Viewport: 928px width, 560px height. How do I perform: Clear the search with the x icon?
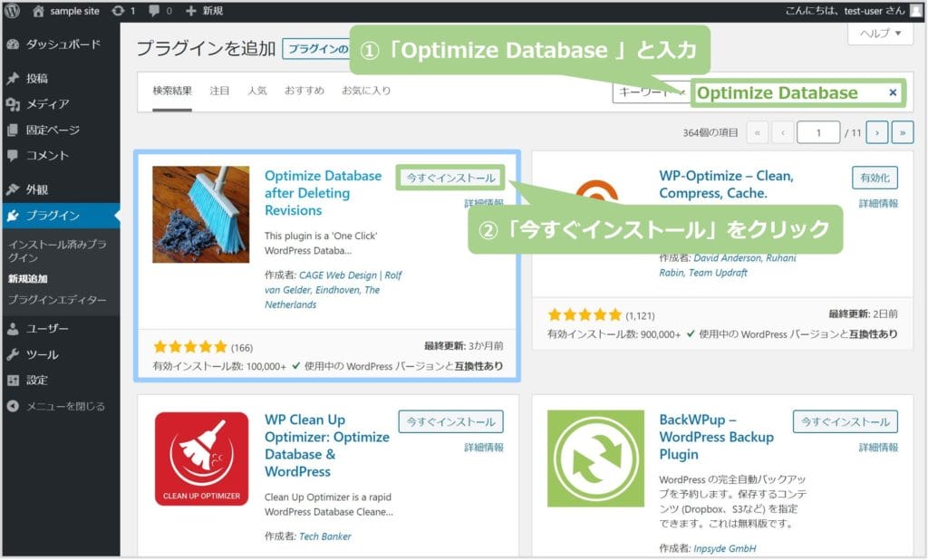point(893,92)
